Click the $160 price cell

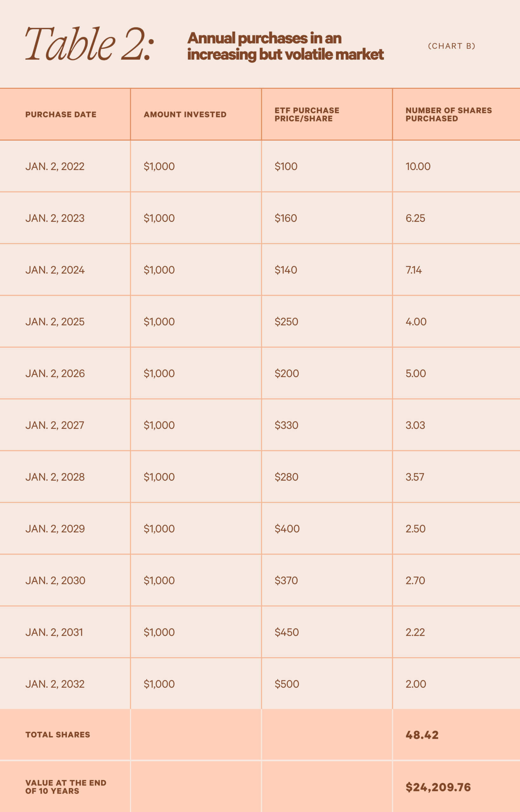click(x=286, y=218)
